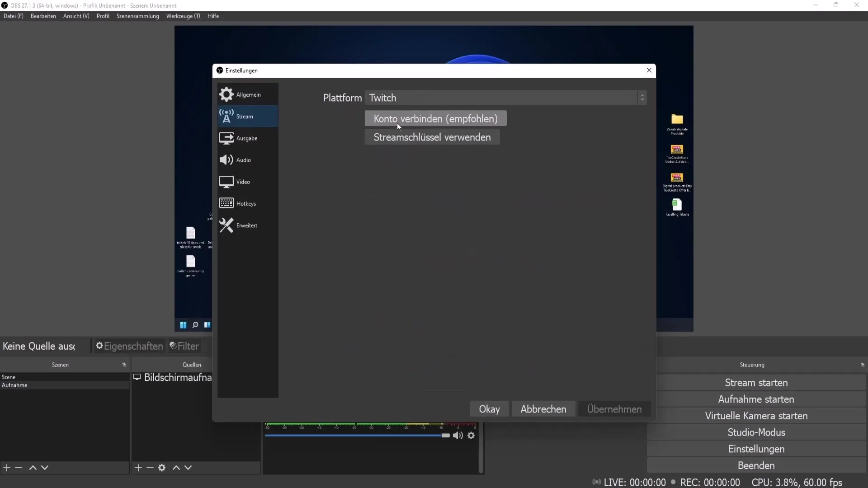Viewport: 868px width, 488px height.
Task: Add a new scene with plus icon
Action: click(7, 468)
